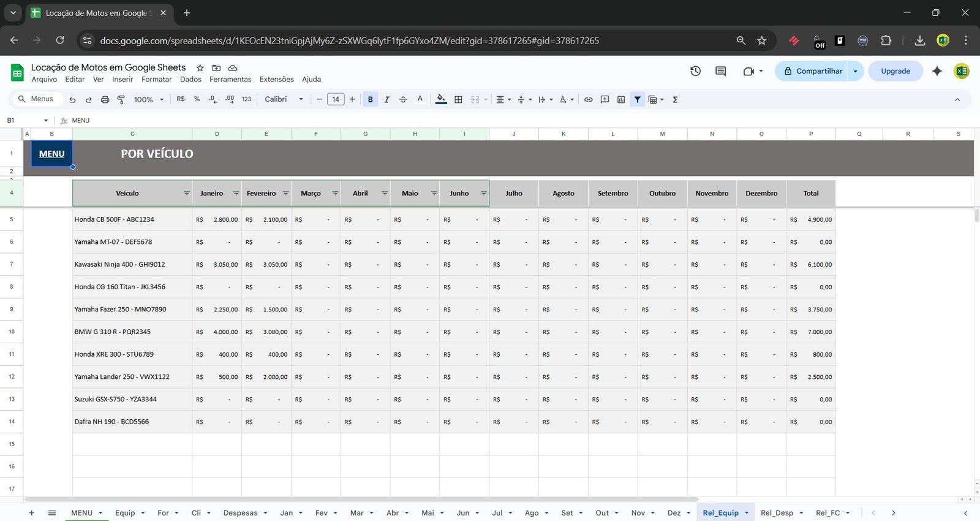
Task: Open the 100% zoom dropdown
Action: [x=149, y=99]
